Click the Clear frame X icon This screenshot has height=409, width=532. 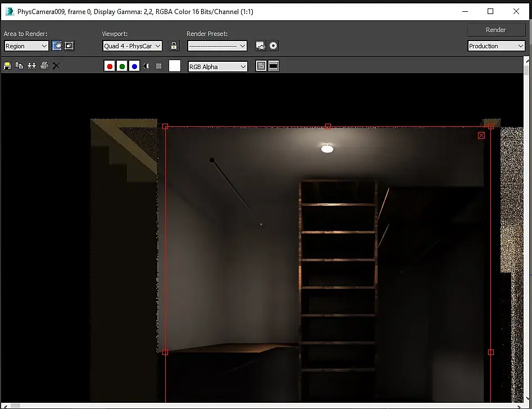tap(56, 66)
